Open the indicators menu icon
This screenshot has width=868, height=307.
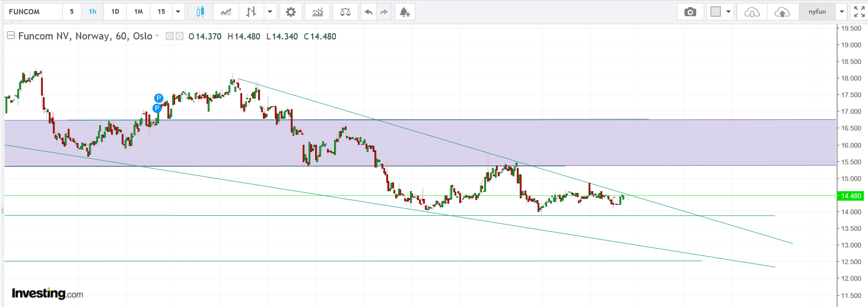click(x=317, y=12)
